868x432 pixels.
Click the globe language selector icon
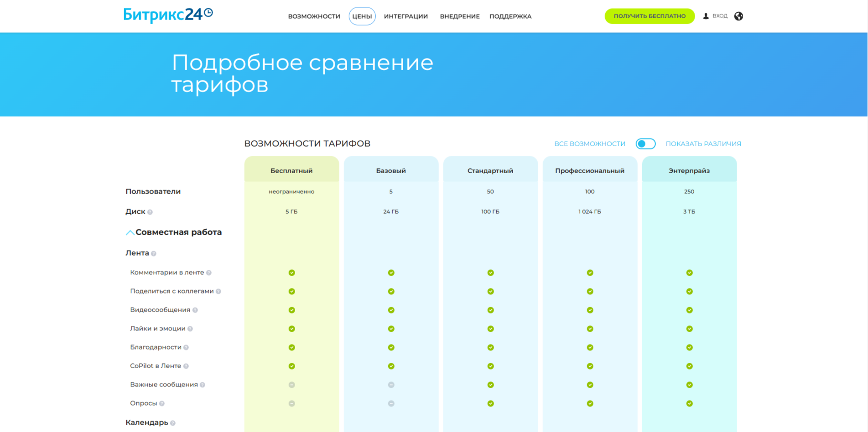[x=738, y=16]
